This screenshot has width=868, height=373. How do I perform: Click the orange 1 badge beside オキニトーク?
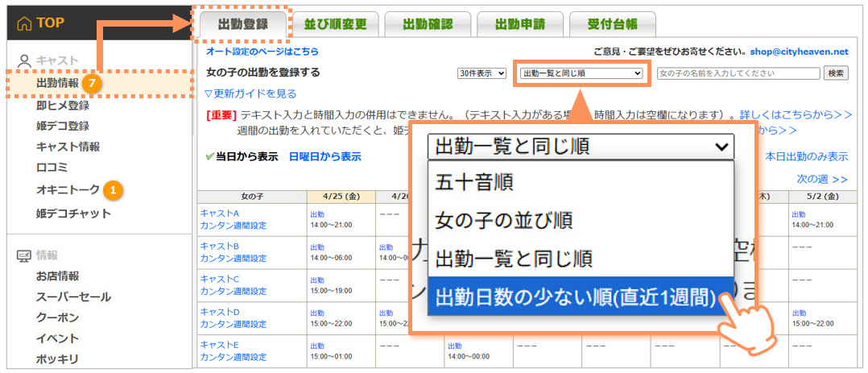tap(113, 190)
